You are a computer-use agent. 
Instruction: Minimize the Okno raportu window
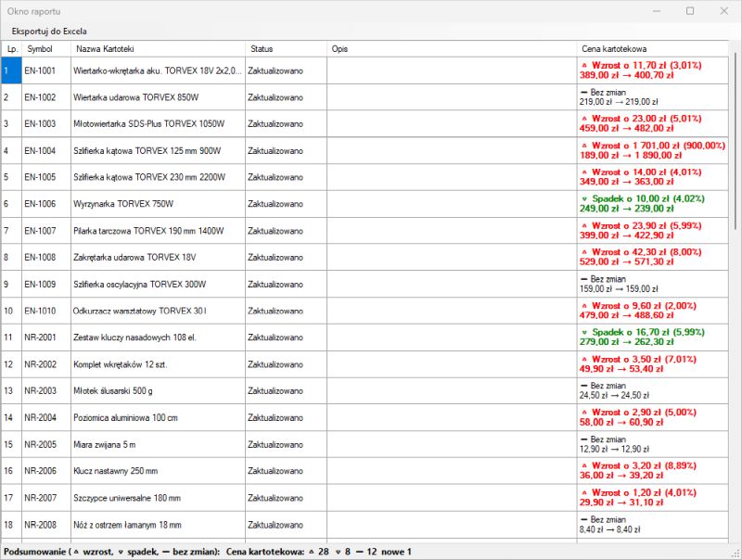coord(657,11)
